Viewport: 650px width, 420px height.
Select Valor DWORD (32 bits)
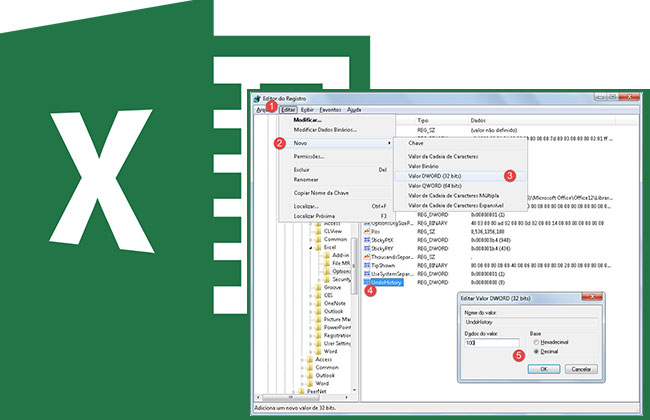pyautogui.click(x=460, y=176)
